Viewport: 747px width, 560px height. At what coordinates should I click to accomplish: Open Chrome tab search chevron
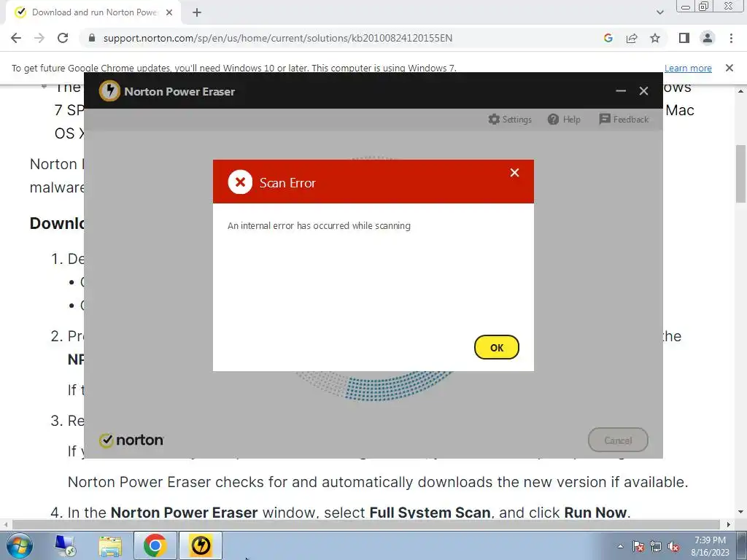click(x=659, y=12)
